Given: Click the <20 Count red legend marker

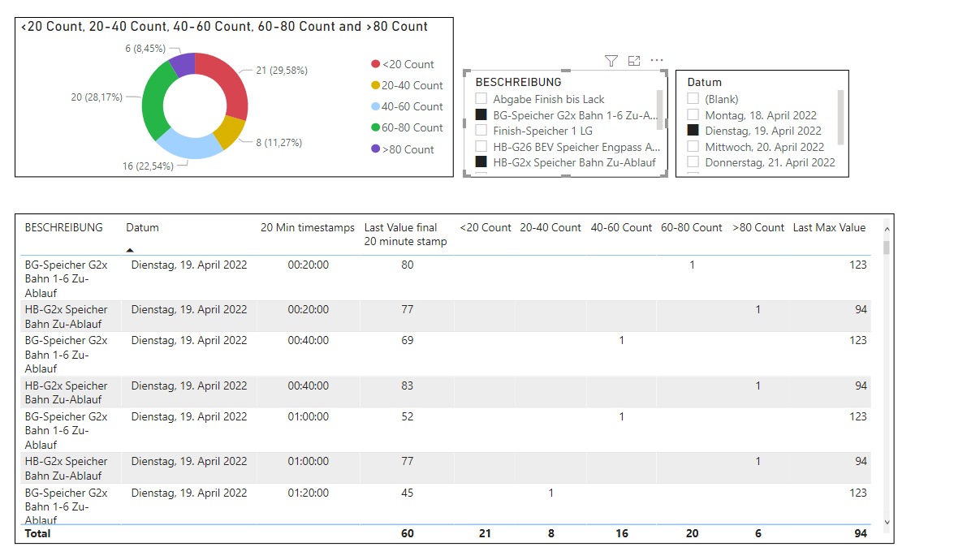Looking at the screenshot, I should (375, 64).
